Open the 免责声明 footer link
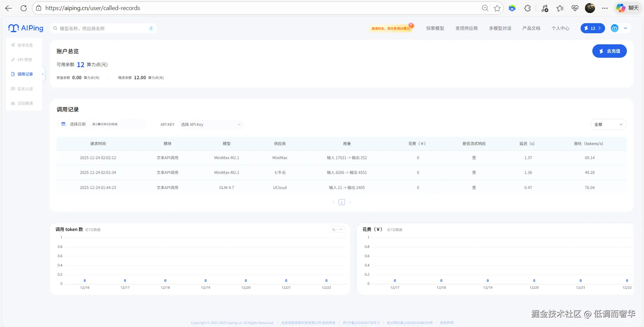The height and width of the screenshot is (327, 644). (447, 323)
